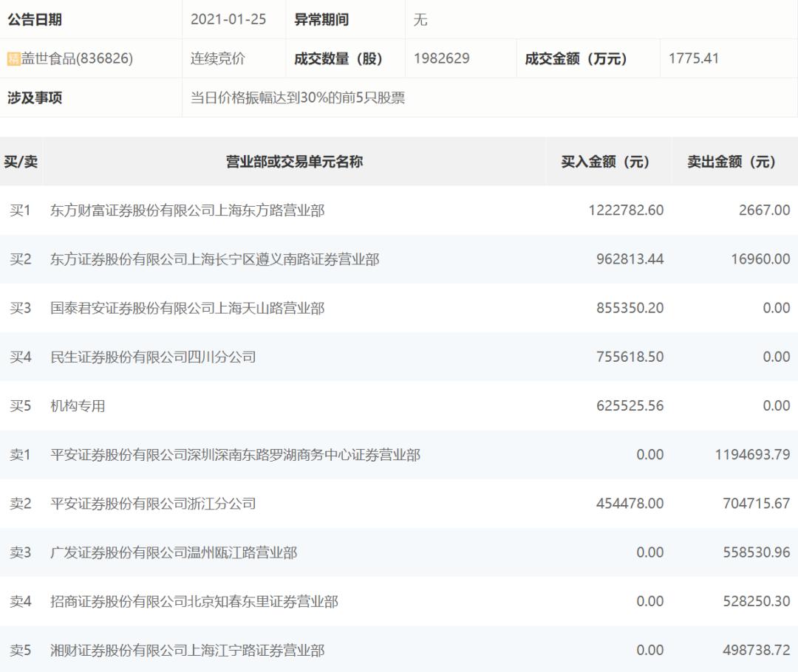This screenshot has width=798, height=672.
Task: Select the sell amount 2667.00
Action: (x=765, y=210)
